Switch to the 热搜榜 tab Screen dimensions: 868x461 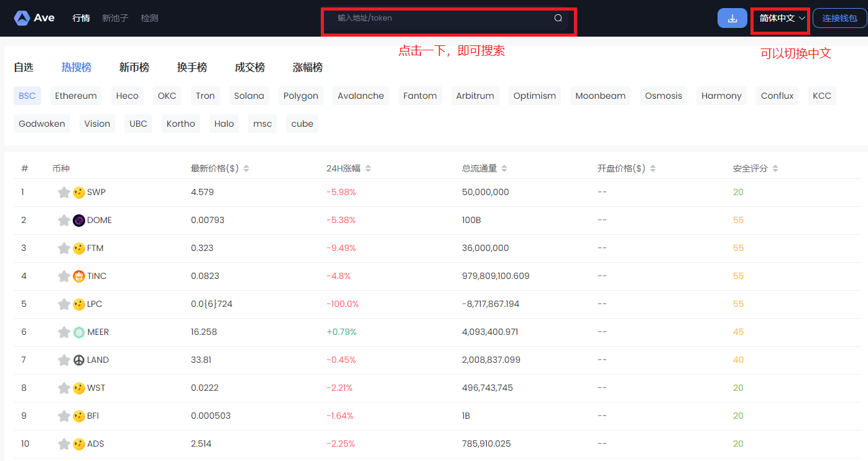pyautogui.click(x=76, y=68)
